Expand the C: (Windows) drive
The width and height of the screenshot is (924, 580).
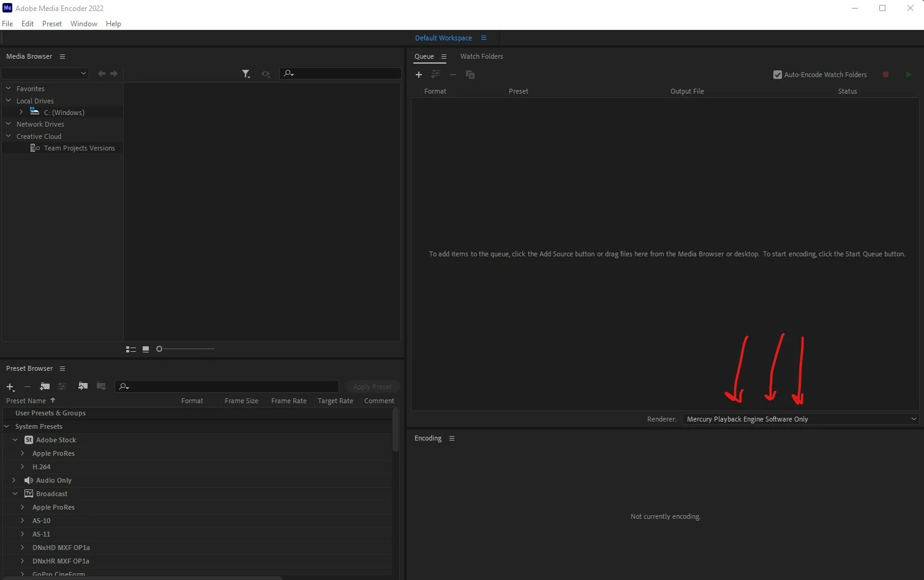[x=21, y=112]
